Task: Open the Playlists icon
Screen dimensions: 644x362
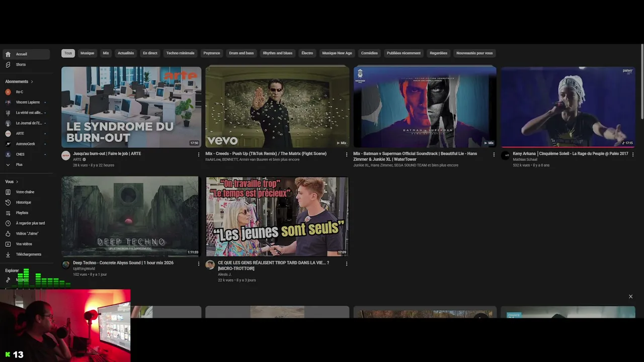Action: click(8, 213)
